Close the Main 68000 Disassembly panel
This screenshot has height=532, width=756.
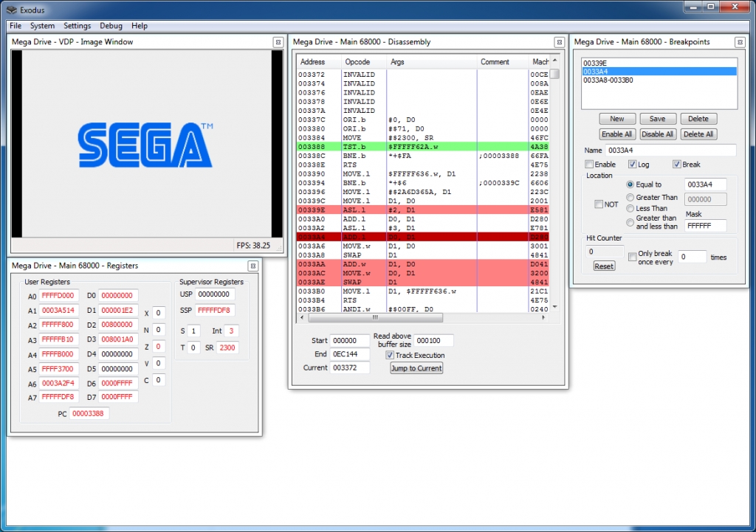[x=559, y=42]
